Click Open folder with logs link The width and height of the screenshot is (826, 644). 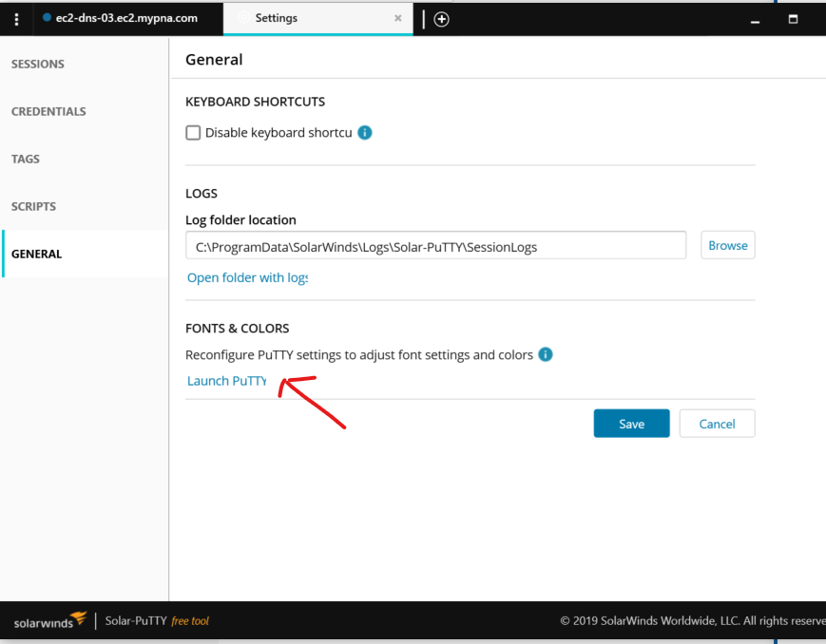point(247,277)
